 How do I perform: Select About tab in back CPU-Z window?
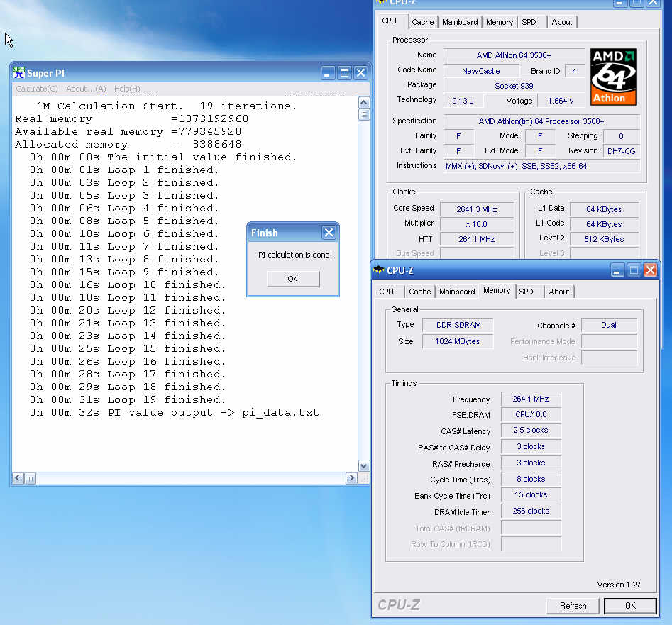tap(561, 22)
